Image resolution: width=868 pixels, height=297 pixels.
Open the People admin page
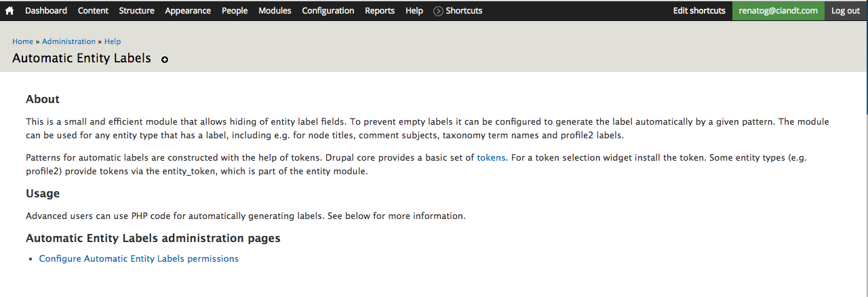[235, 11]
